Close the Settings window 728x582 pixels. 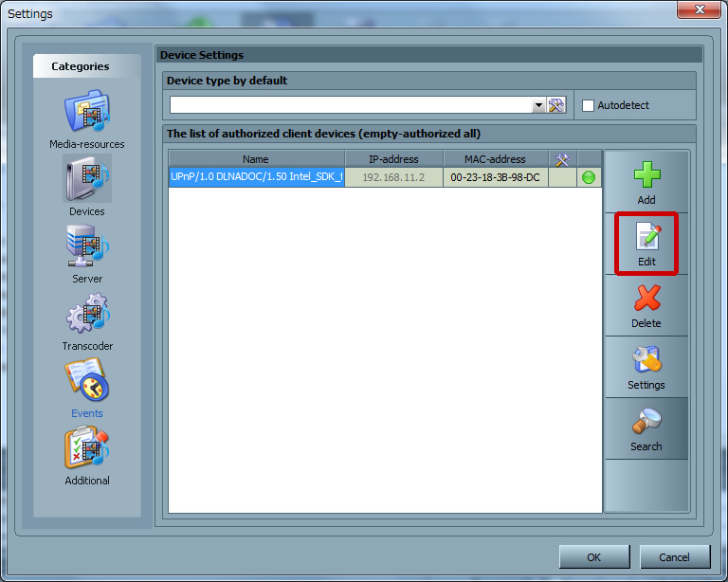pos(700,9)
